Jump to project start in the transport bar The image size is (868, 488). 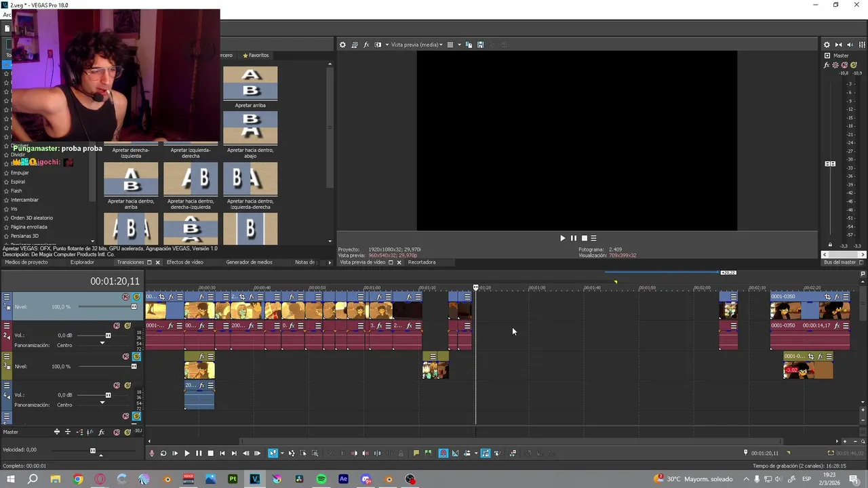[222, 453]
